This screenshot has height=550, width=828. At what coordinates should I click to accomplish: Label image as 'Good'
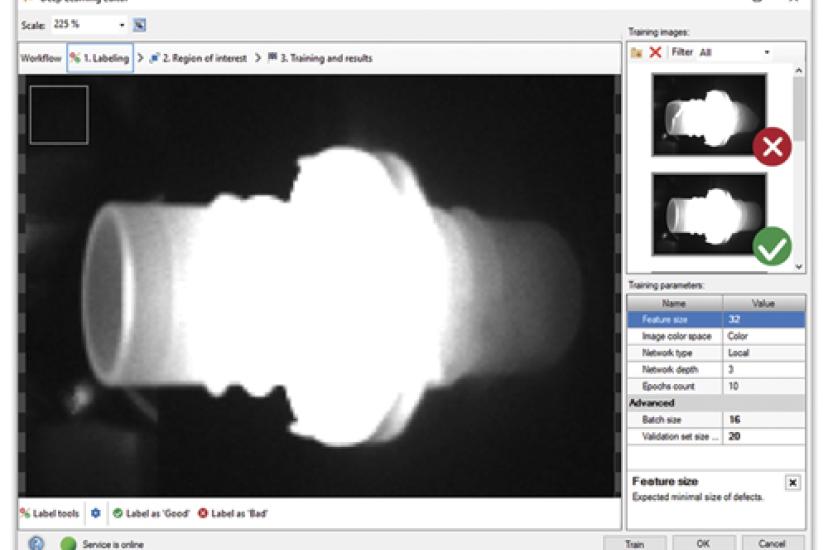pos(151,513)
